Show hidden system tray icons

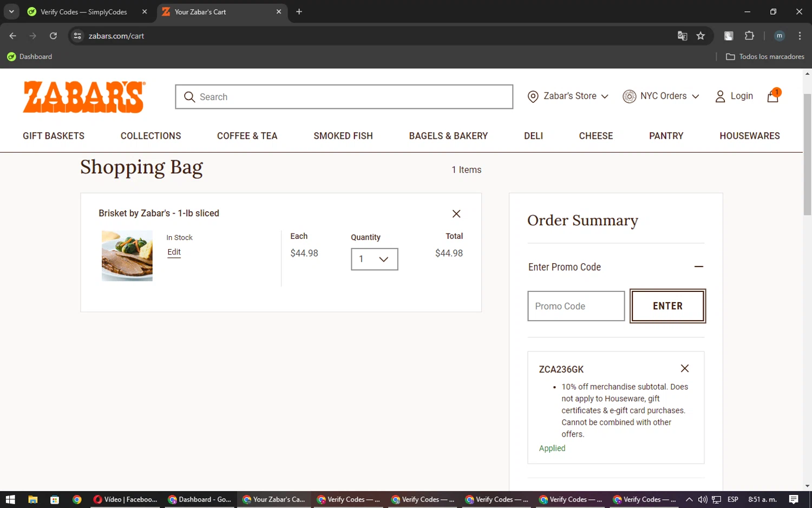(x=689, y=499)
